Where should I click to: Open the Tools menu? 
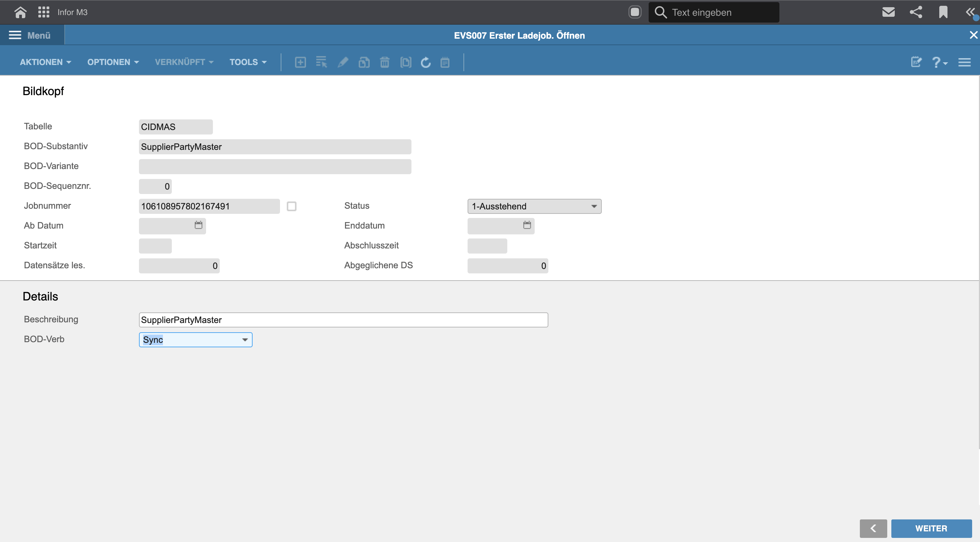pyautogui.click(x=248, y=62)
